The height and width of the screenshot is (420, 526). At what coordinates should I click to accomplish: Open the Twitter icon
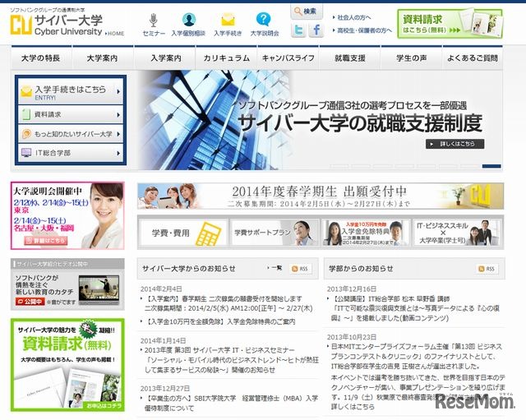(298, 30)
